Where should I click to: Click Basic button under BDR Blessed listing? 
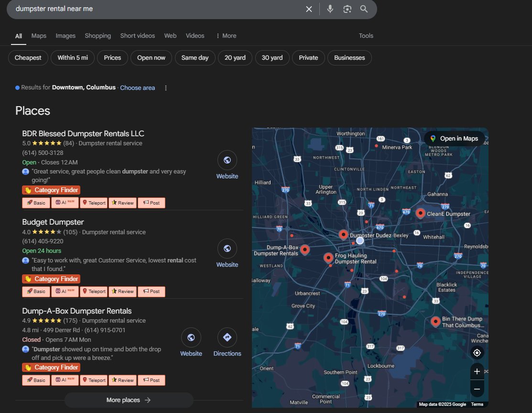(36, 203)
